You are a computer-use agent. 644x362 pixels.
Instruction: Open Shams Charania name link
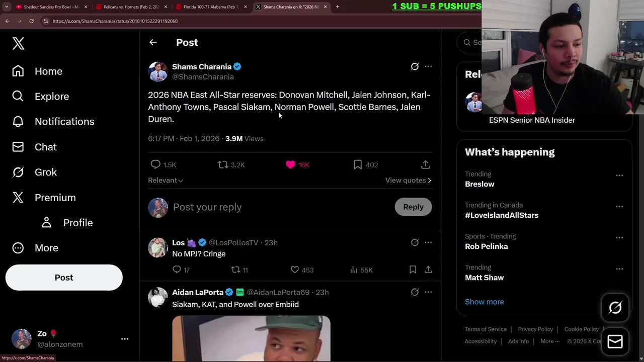[202, 66]
